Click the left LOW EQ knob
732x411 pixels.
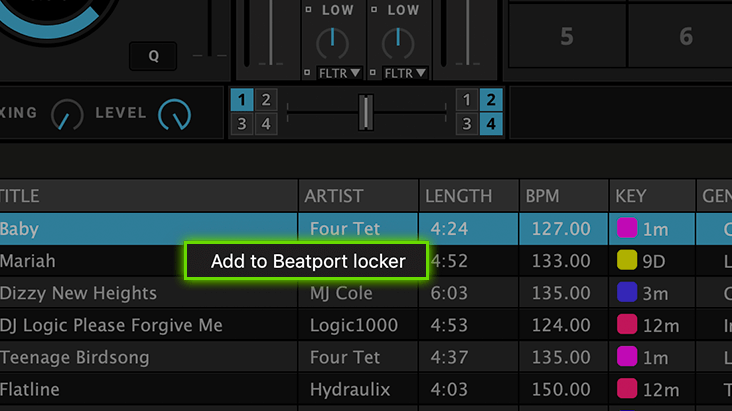[332, 41]
